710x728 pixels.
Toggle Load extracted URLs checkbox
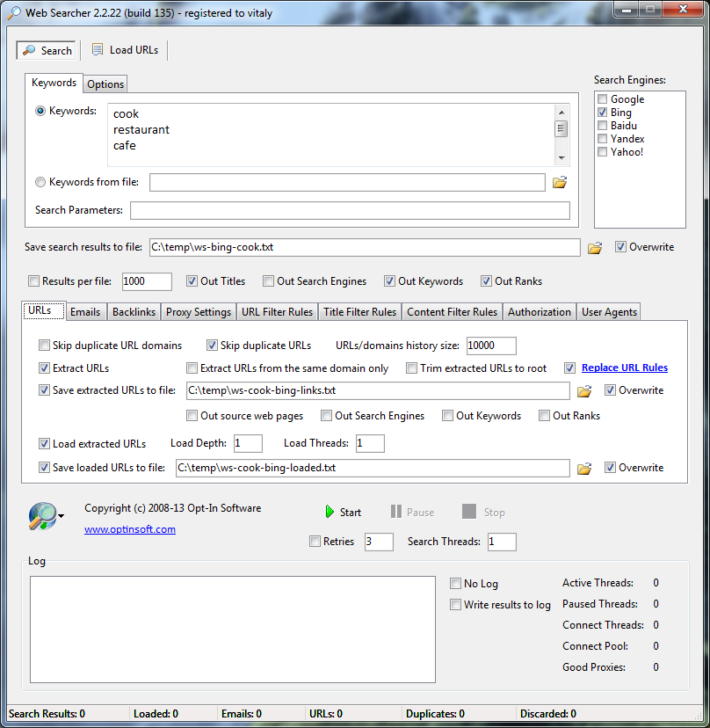point(44,443)
